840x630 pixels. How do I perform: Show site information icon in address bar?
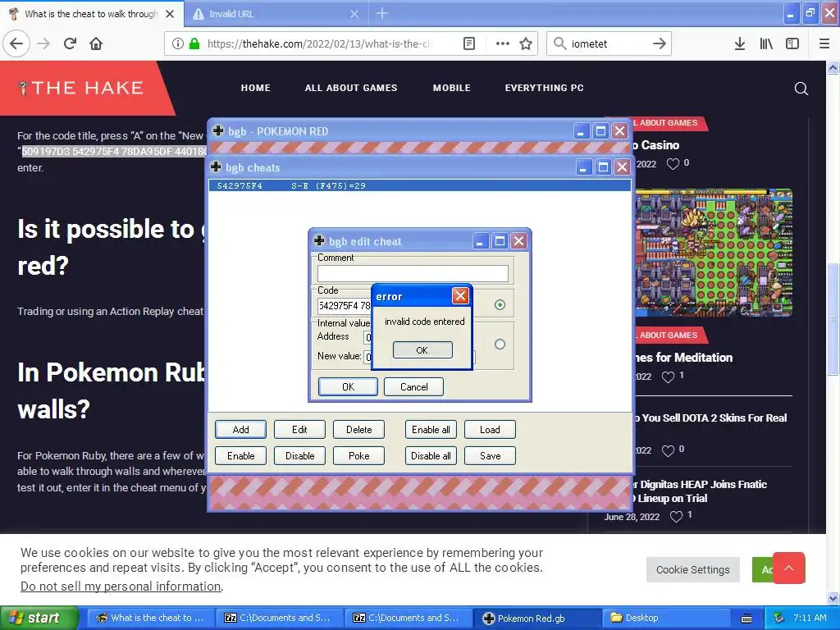[x=177, y=43]
